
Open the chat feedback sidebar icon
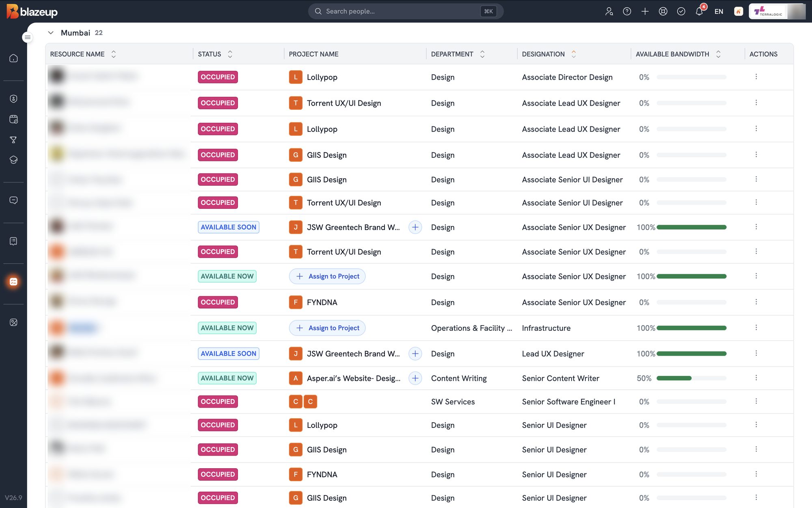pos(13,200)
